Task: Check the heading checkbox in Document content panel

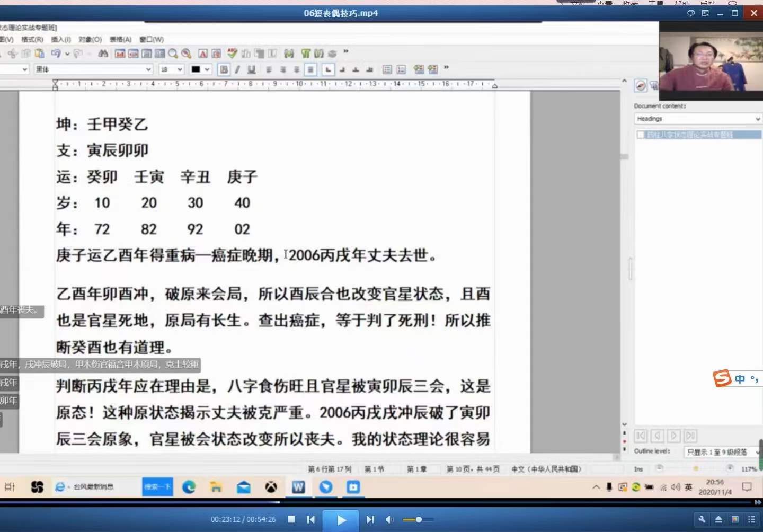Action: pos(640,135)
